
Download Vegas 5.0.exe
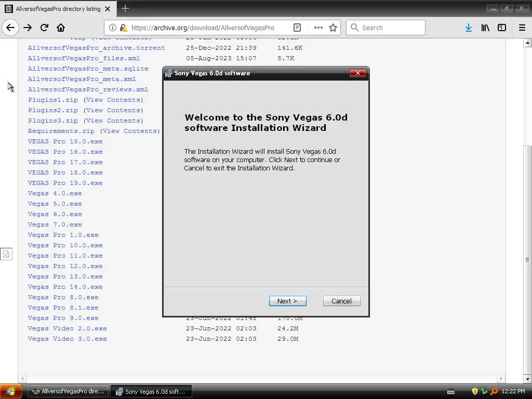55,204
